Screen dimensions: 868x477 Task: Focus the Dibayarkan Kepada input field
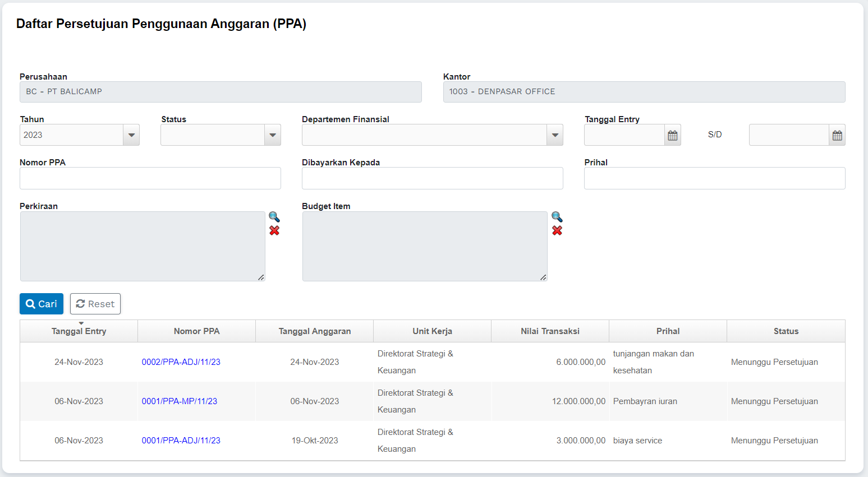point(432,178)
